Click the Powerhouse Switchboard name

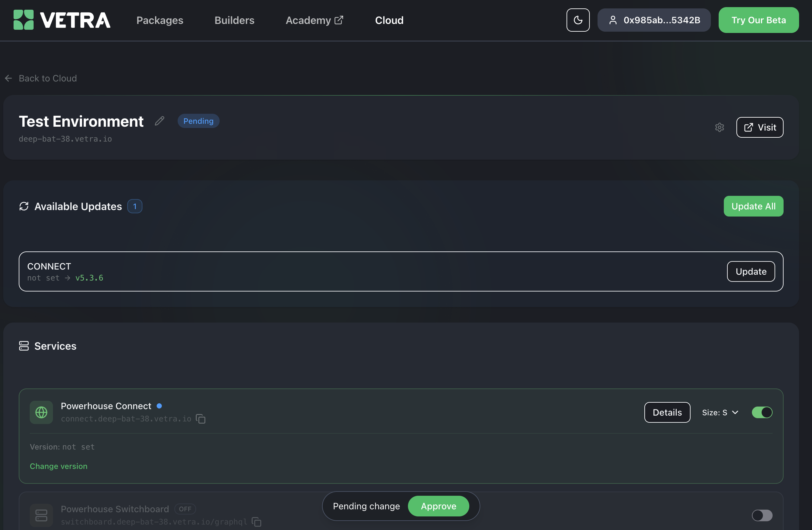(x=115, y=509)
